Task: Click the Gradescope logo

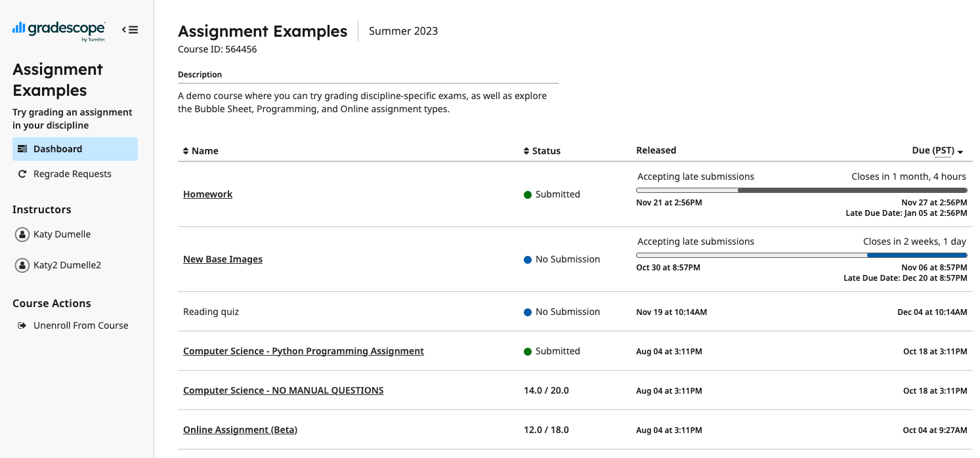Action: 58,30
